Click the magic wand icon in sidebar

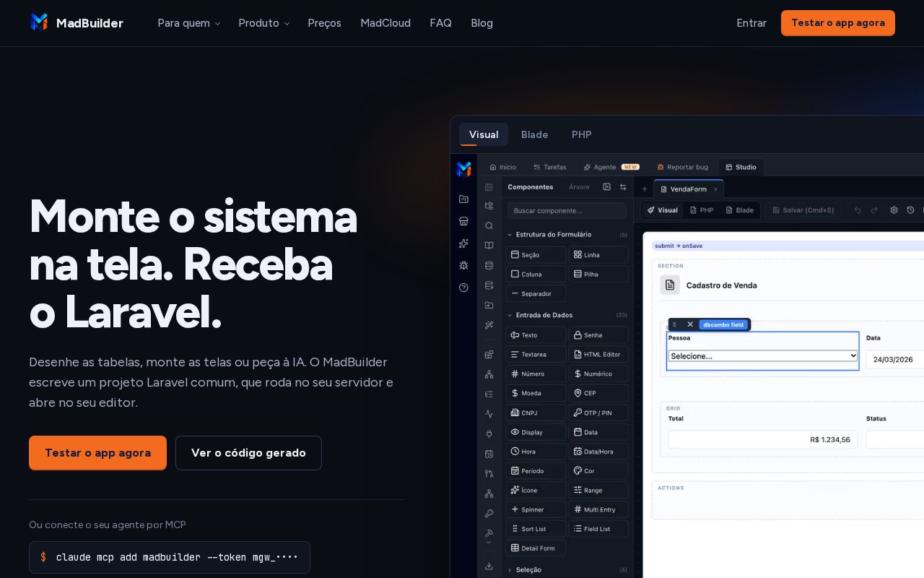(x=489, y=325)
